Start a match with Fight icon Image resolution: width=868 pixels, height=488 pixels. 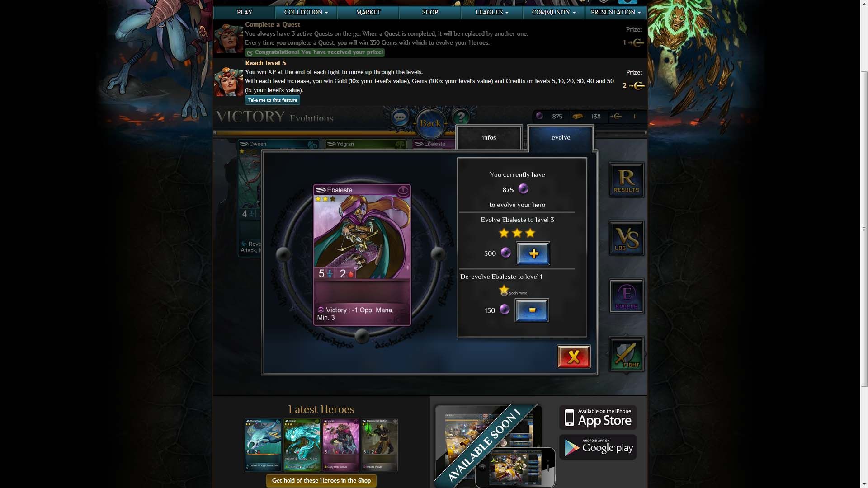pos(626,355)
